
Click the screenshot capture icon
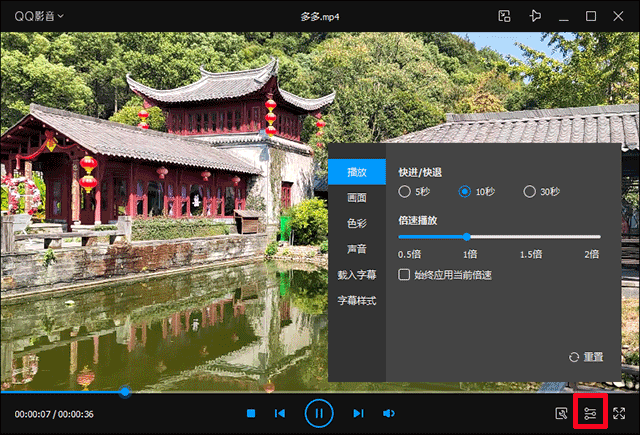click(x=562, y=413)
